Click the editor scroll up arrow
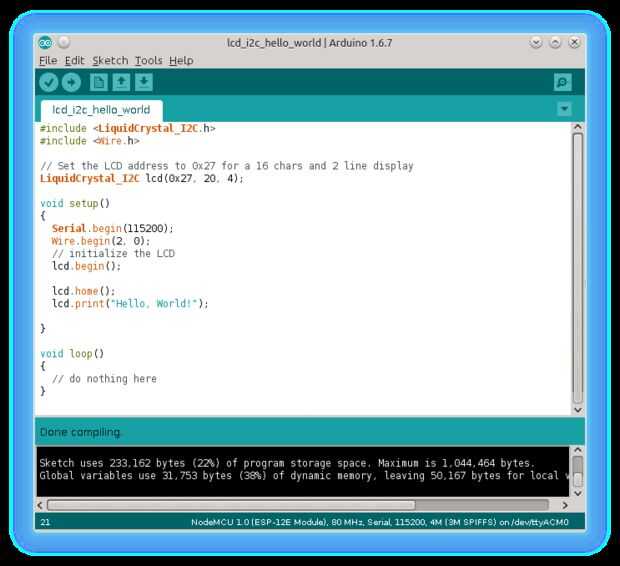This screenshot has width=620, height=566. pos(577,127)
